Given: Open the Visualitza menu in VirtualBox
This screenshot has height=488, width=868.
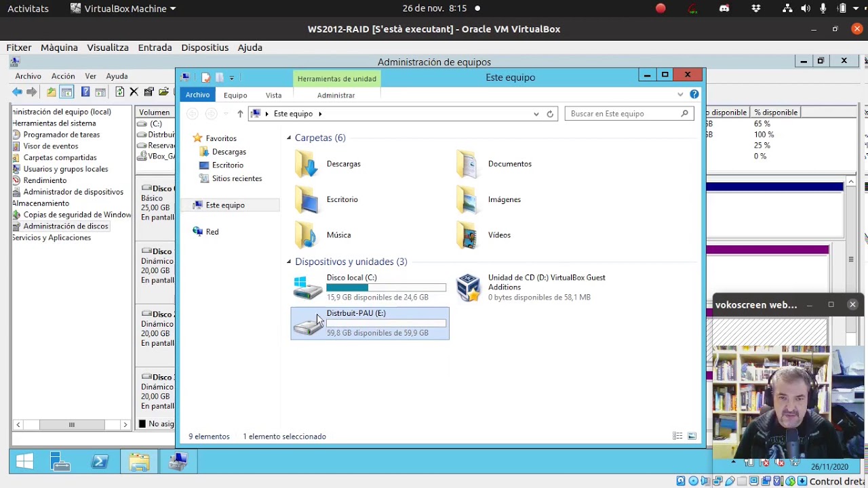Looking at the screenshot, I should point(108,47).
